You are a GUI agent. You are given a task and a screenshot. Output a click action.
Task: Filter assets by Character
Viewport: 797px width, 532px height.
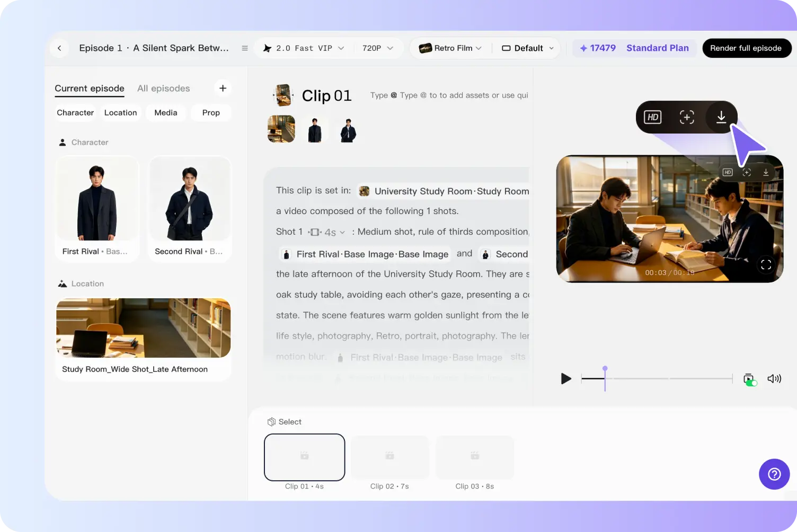[75, 113]
